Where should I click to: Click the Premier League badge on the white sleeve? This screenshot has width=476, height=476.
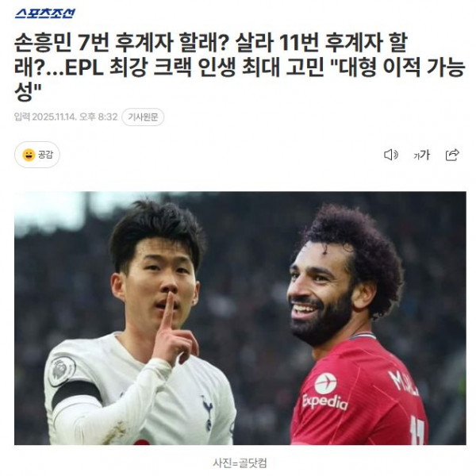point(62,370)
